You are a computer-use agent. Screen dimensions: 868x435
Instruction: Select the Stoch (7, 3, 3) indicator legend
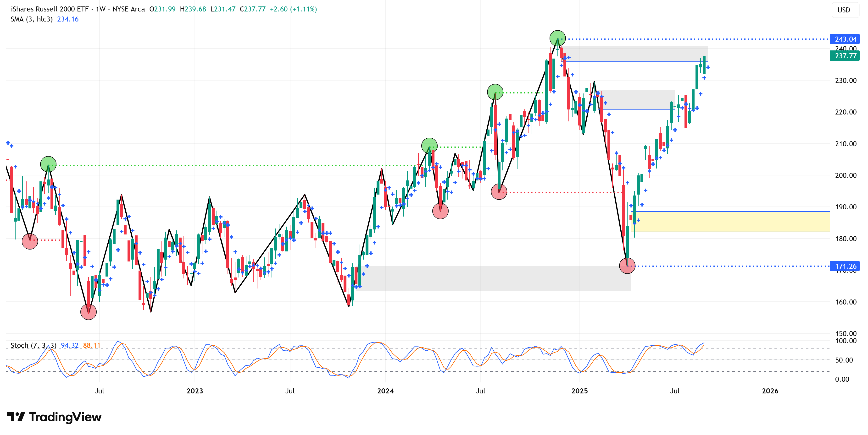(33, 345)
